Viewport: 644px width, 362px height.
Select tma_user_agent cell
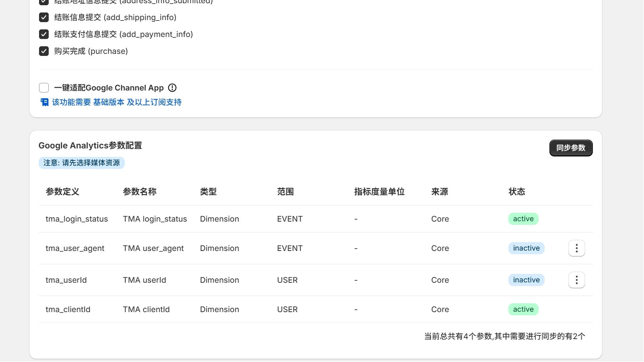(x=75, y=248)
